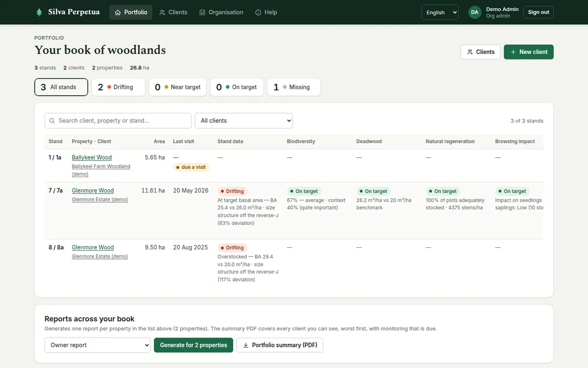Open Glenmore Wood link in stand 8 / 8a row

(x=93, y=247)
